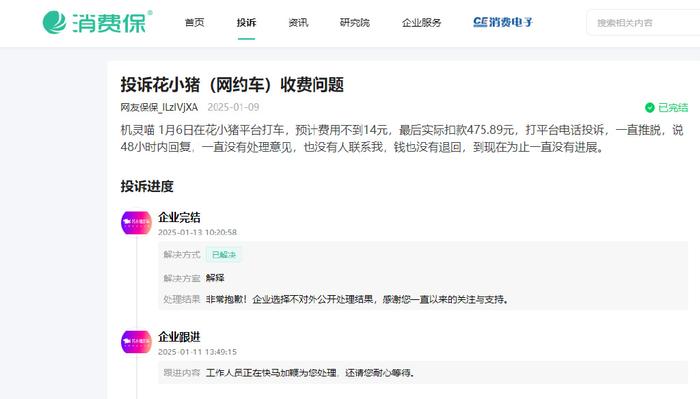Image resolution: width=700 pixels, height=399 pixels.
Task: Click timestamp 2025-01-13 10:20:58
Action: point(197,232)
